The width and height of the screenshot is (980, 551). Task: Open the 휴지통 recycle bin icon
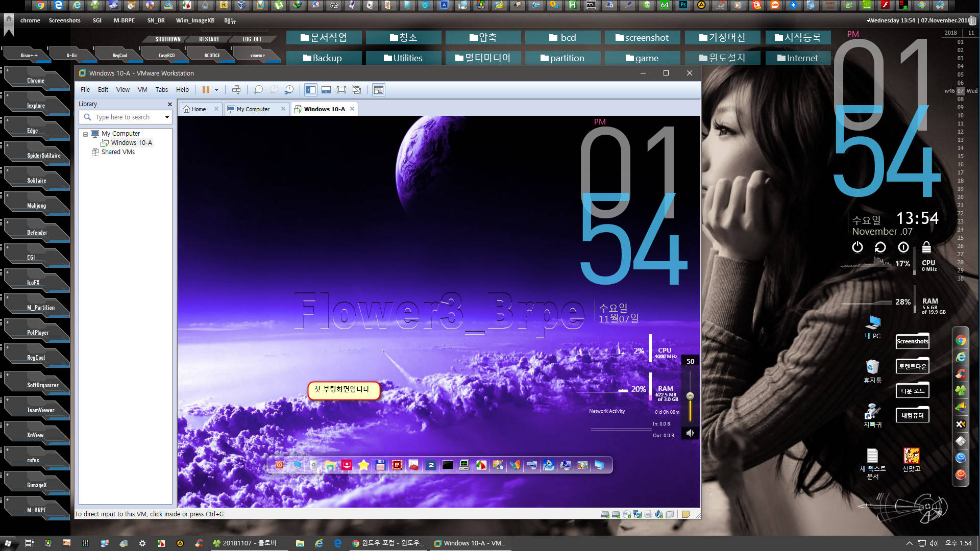pyautogui.click(x=872, y=371)
